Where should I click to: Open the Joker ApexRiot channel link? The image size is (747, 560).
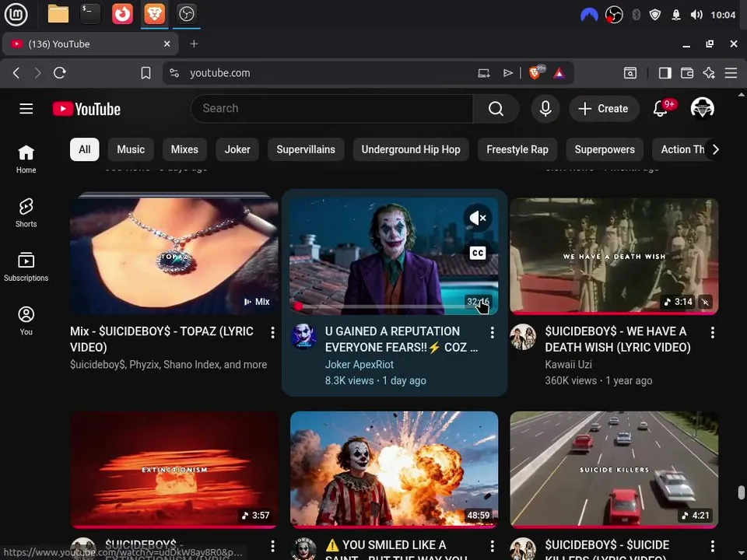[359, 365]
